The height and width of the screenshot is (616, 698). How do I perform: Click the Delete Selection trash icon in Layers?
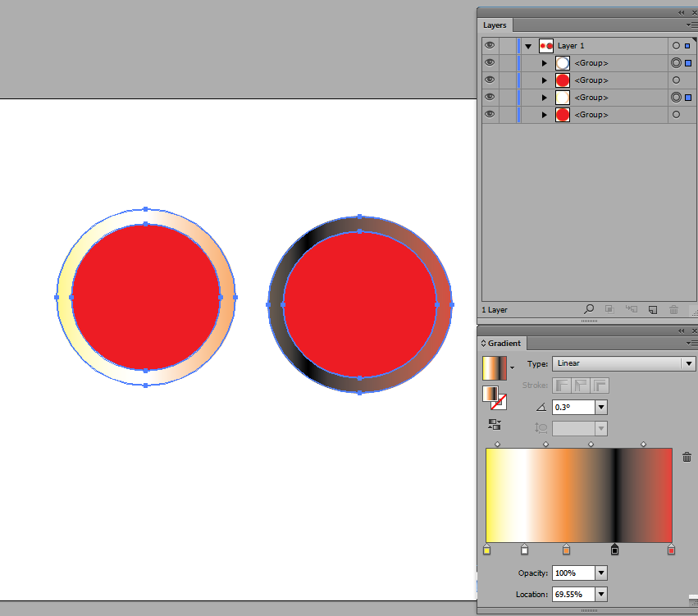(x=673, y=309)
